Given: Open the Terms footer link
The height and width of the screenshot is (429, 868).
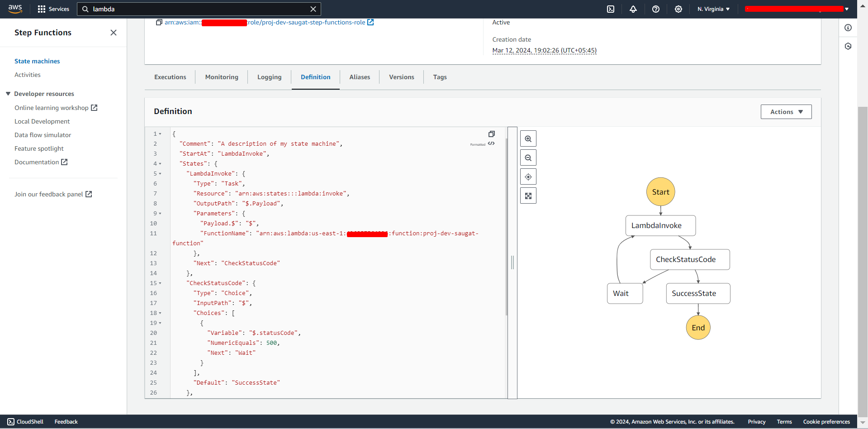Looking at the screenshot, I should tap(784, 422).
